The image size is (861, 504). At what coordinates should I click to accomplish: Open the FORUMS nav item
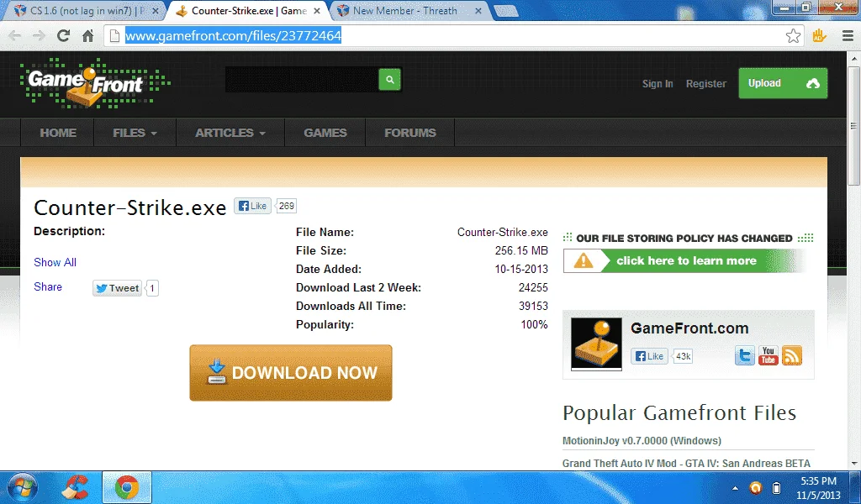[410, 133]
